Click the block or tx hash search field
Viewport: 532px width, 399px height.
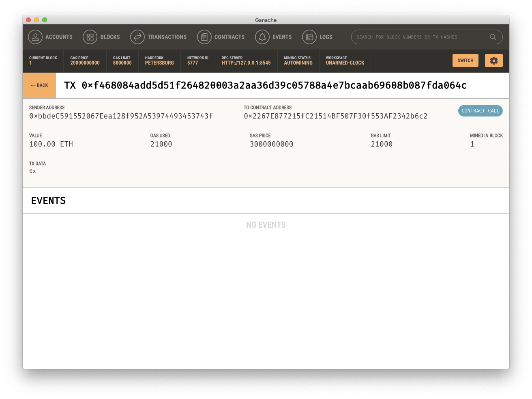click(x=427, y=37)
